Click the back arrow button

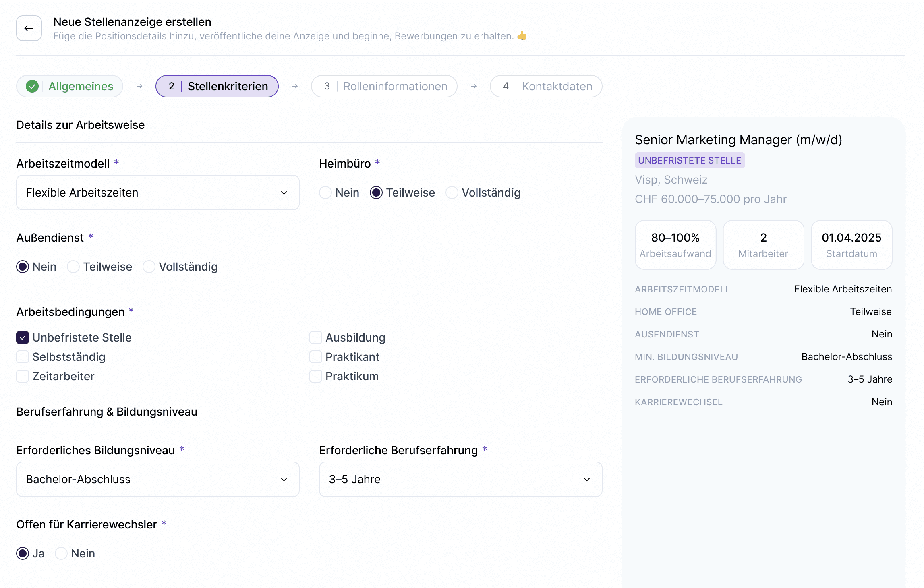point(29,28)
